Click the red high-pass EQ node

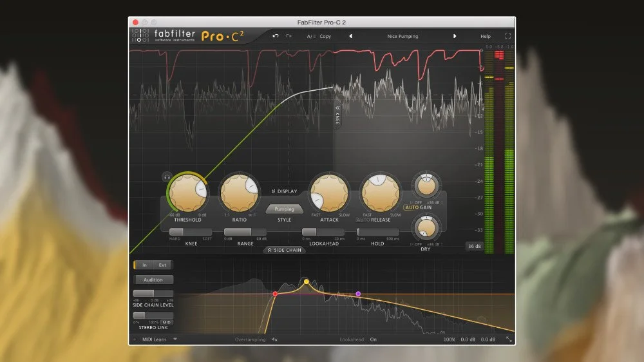point(275,294)
